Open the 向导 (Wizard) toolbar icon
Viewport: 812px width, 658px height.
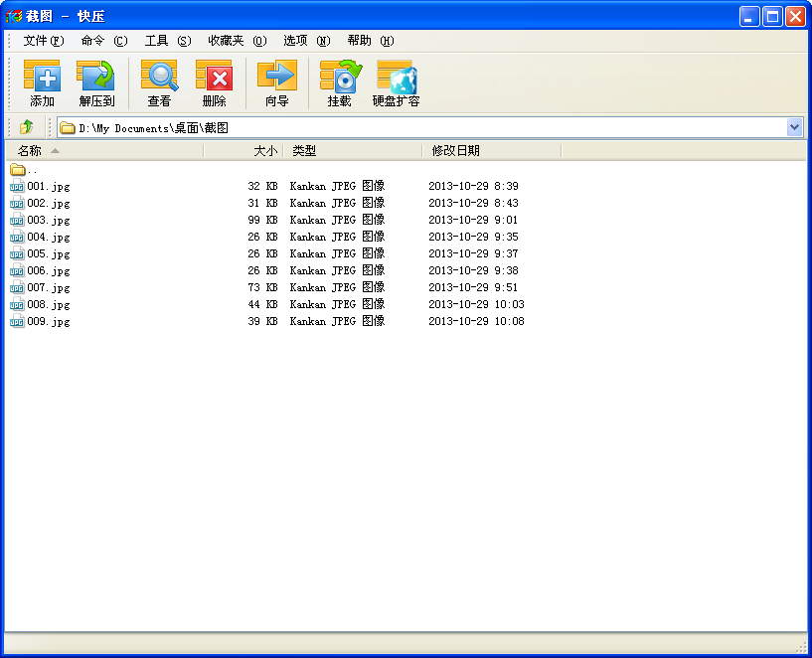276,78
